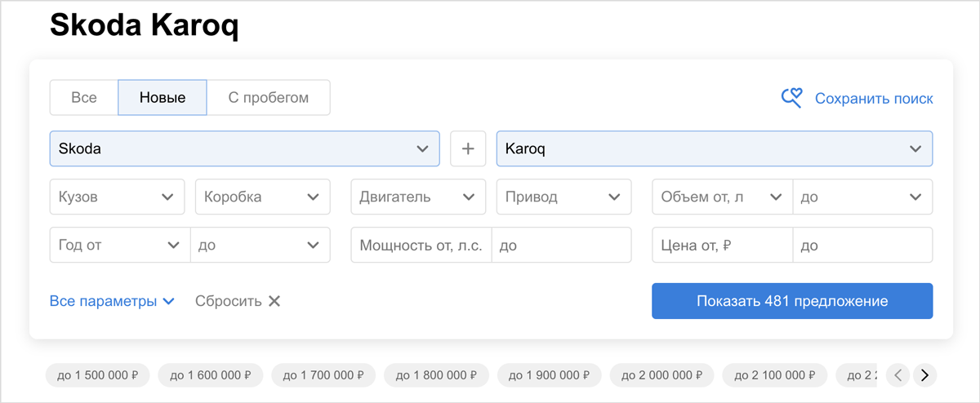The height and width of the screenshot is (403, 980).
Task: Open the Объем от, л dropdown
Action: pos(723,197)
